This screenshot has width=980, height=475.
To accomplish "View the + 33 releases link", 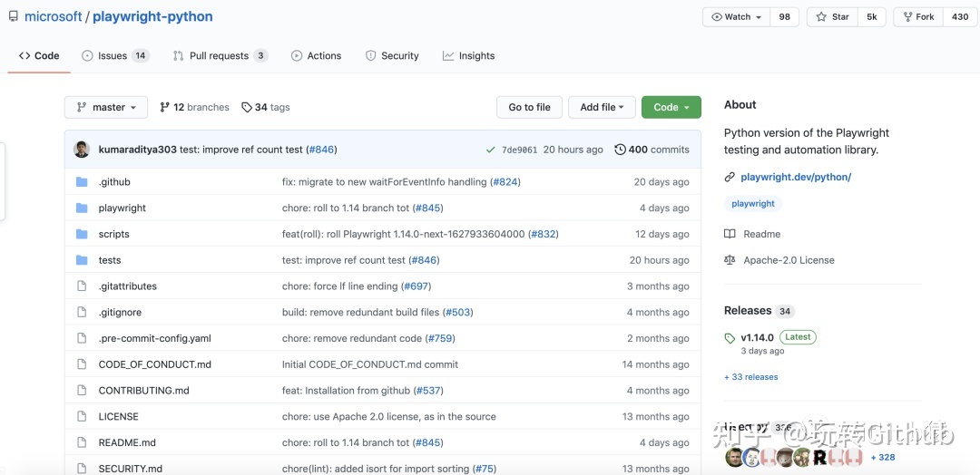I will tap(751, 377).
